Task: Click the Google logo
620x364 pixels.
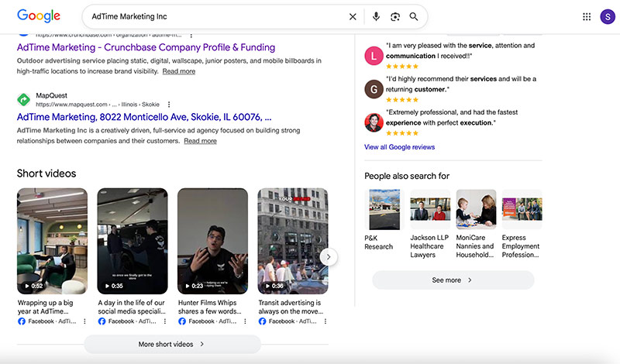Action: (x=39, y=15)
